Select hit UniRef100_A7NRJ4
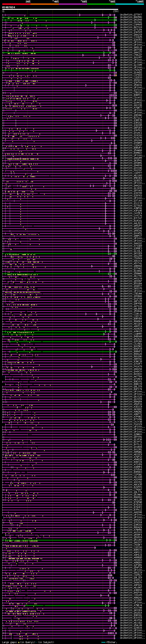The width and height of the screenshot is (146, 644). 131,605
